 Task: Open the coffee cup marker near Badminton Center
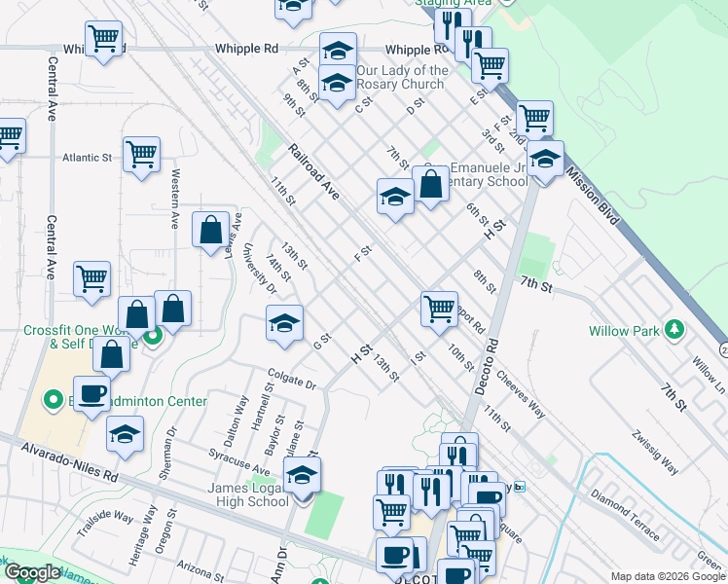91,394
